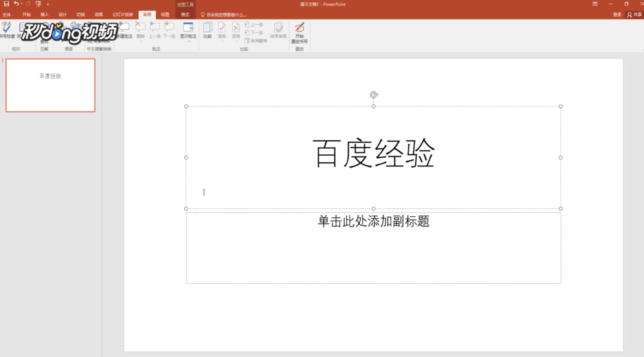The width and height of the screenshot is (644, 357).
Task: Go to previous comment 上一条 in 批注 group
Action: 155,30
